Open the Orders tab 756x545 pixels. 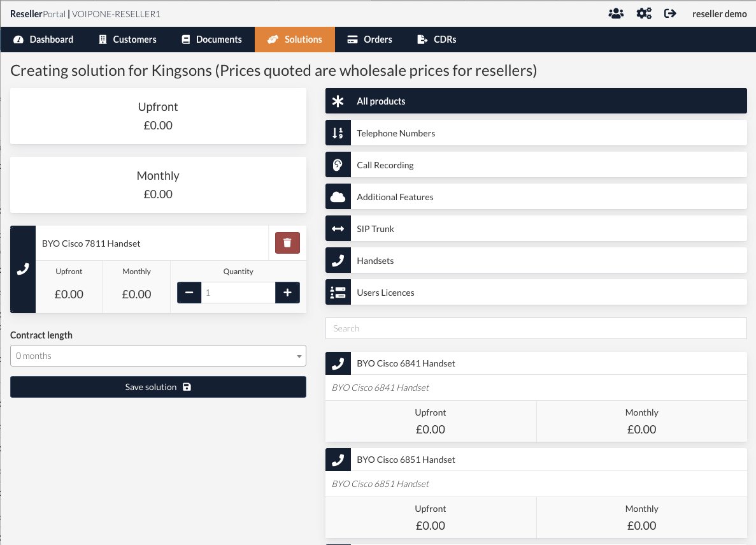[370, 40]
